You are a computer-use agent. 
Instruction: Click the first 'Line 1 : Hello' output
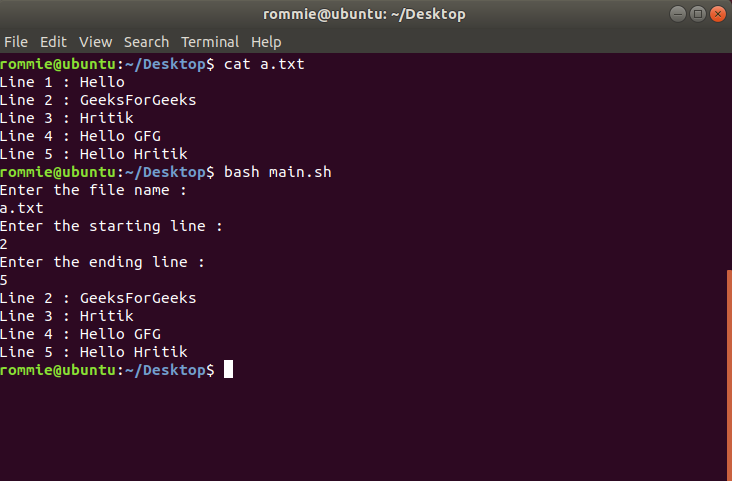click(x=62, y=82)
